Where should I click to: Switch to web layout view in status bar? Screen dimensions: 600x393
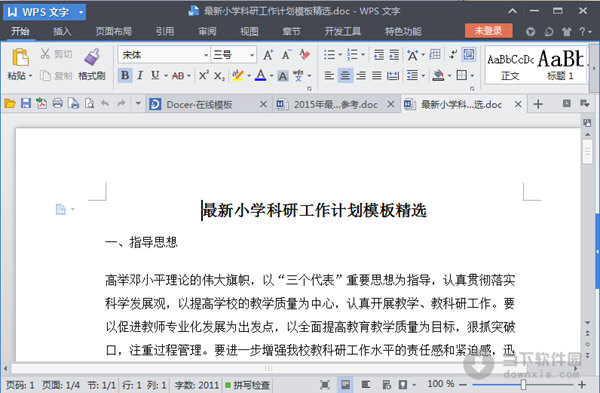pyautogui.click(x=386, y=385)
